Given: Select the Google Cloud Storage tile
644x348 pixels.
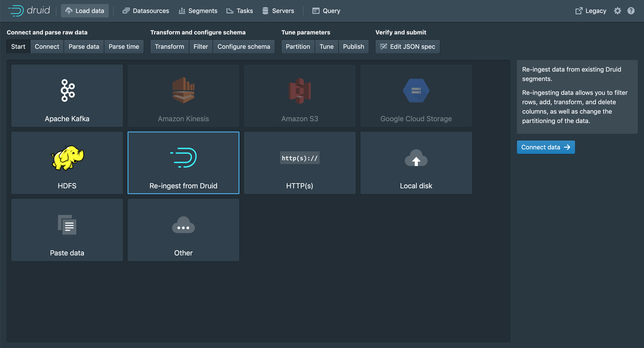Looking at the screenshot, I should [416, 96].
